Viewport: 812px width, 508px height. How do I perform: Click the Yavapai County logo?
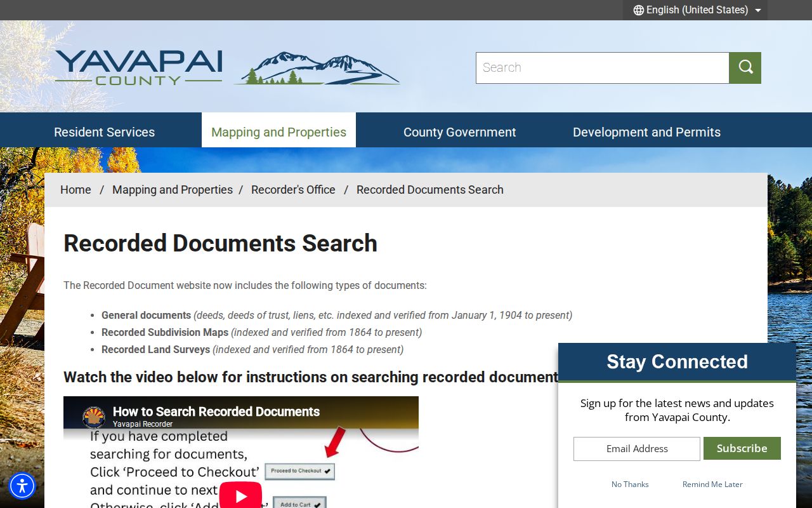tap(227, 69)
